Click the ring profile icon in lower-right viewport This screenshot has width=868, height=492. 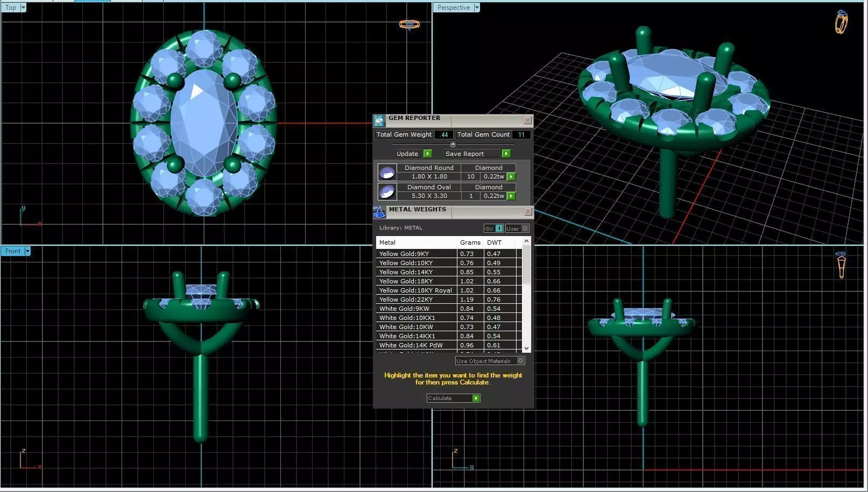pyautogui.click(x=841, y=265)
